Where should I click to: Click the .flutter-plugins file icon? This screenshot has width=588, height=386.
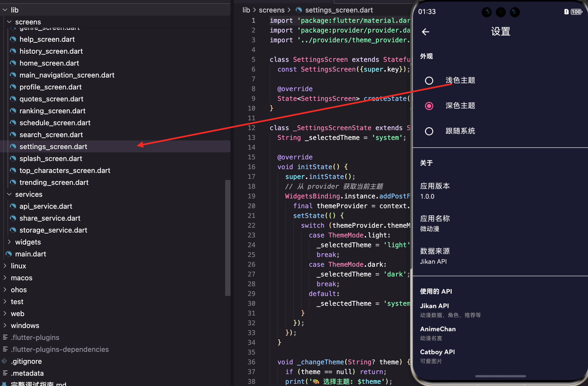5,337
